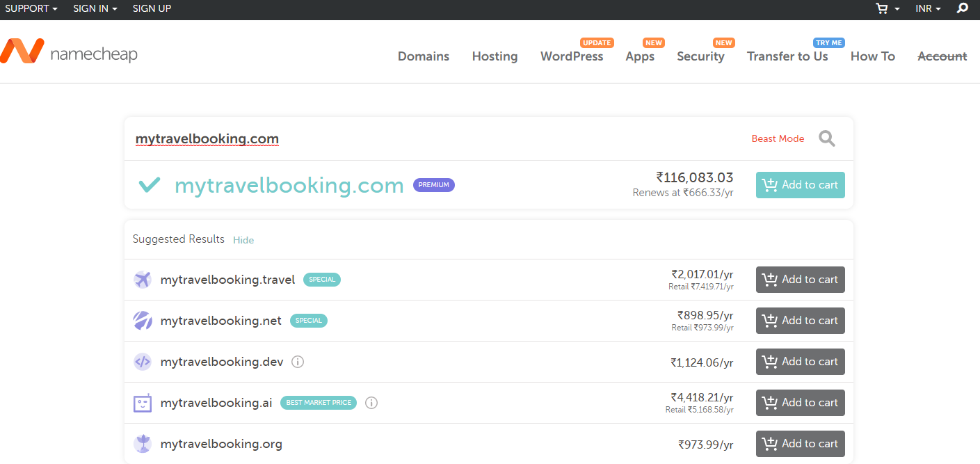Open the Account menu
The image size is (980, 464).
coord(942,56)
